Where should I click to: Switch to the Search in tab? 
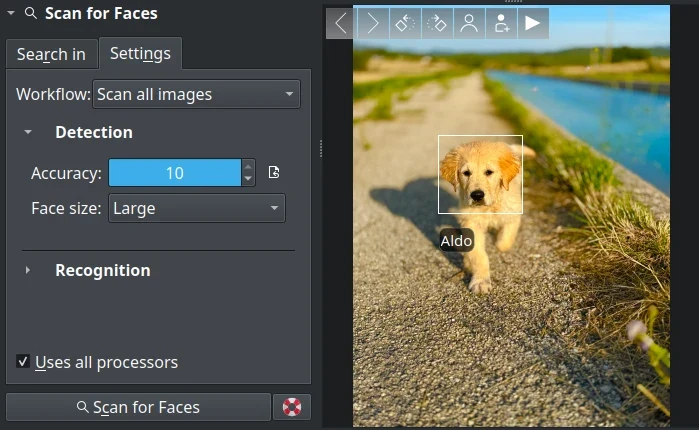[x=51, y=54]
